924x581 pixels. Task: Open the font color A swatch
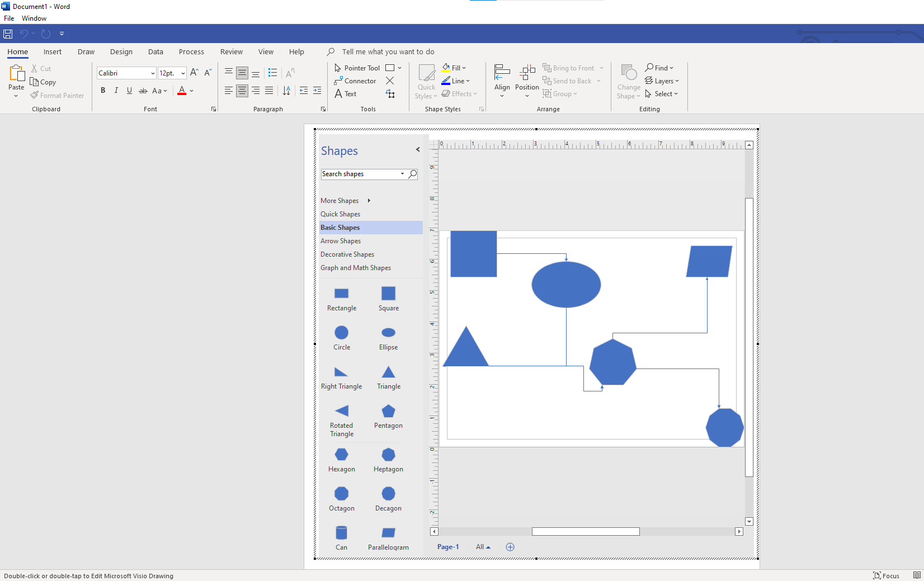182,91
